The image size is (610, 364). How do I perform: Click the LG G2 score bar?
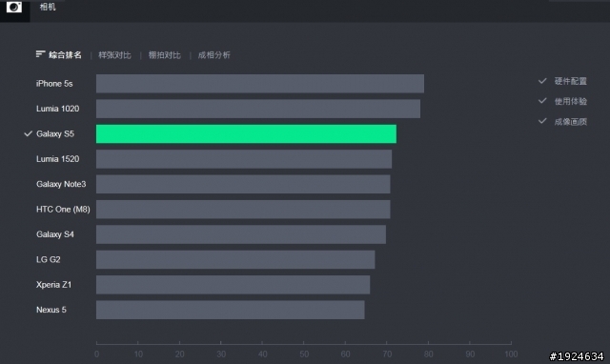coord(235,259)
